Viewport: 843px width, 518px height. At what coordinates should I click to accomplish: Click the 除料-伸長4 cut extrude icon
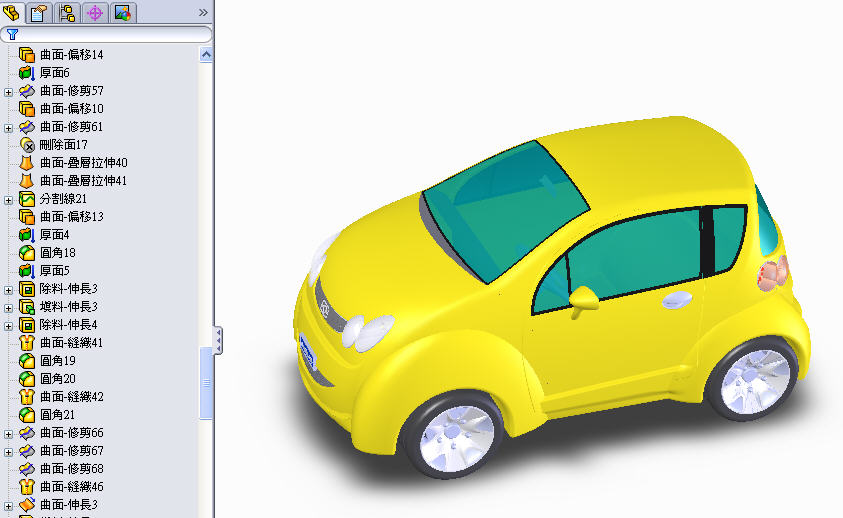(x=27, y=325)
